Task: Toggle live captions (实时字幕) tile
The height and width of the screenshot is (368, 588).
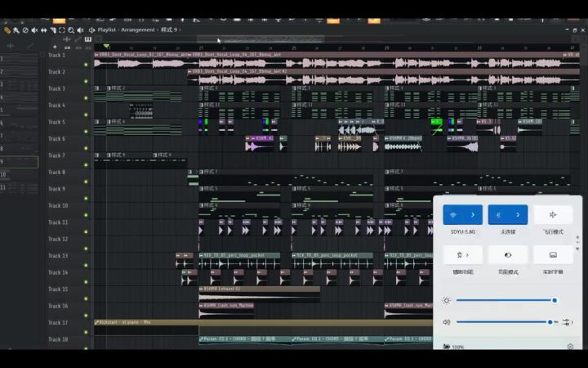Action: tap(553, 255)
